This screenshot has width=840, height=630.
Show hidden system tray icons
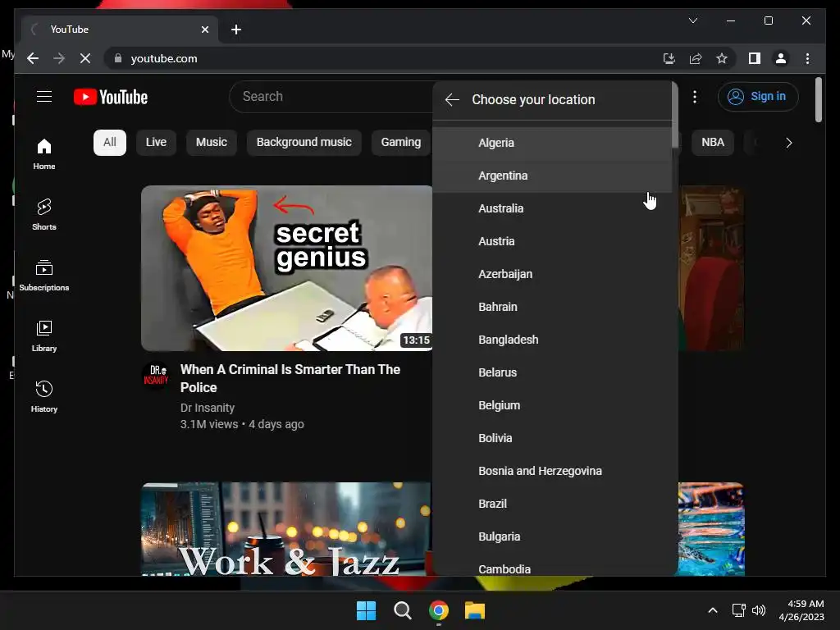(713, 610)
